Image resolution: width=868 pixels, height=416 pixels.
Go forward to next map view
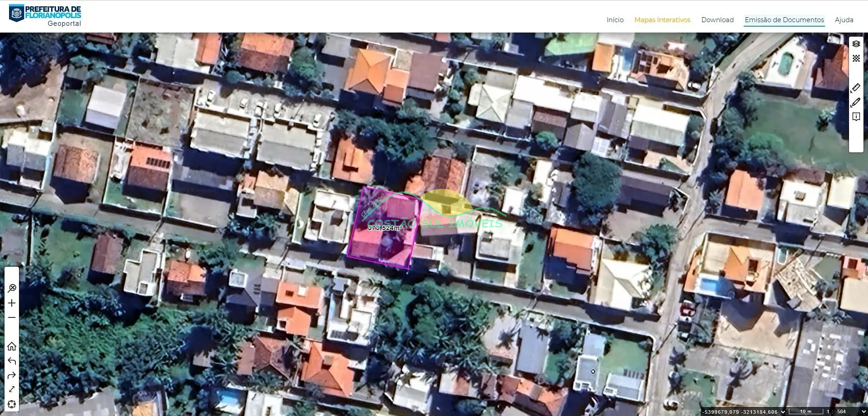tap(12, 375)
